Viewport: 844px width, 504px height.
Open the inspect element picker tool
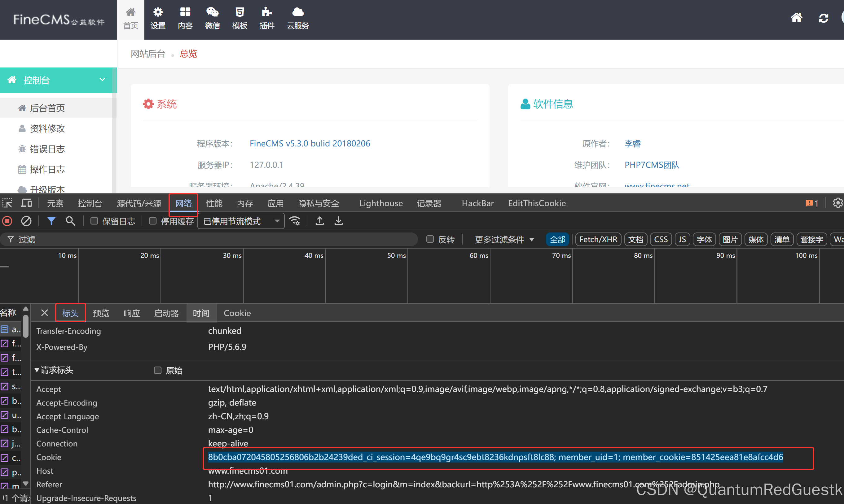click(x=7, y=203)
